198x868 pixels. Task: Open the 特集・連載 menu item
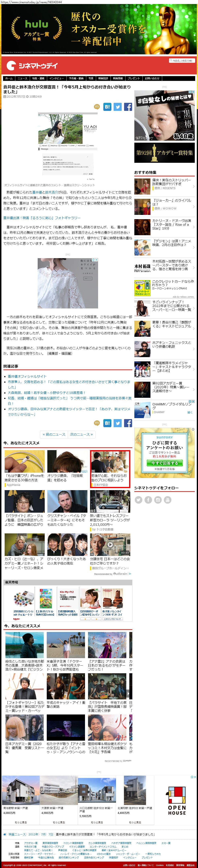point(38,78)
